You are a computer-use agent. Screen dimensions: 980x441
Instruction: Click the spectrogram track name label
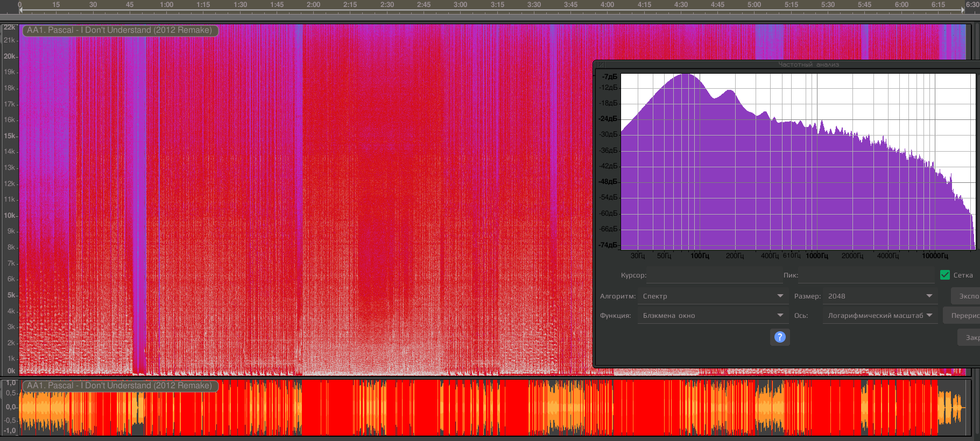119,30
